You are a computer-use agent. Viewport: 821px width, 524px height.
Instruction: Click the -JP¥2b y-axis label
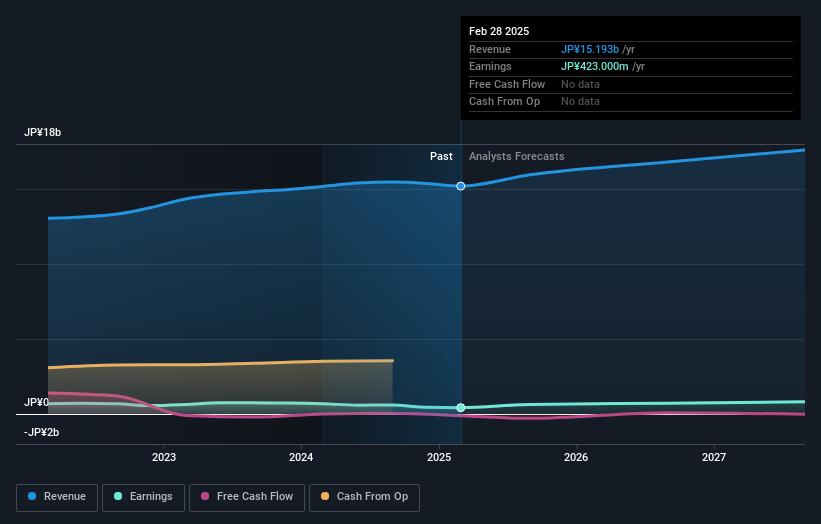(x=41, y=432)
